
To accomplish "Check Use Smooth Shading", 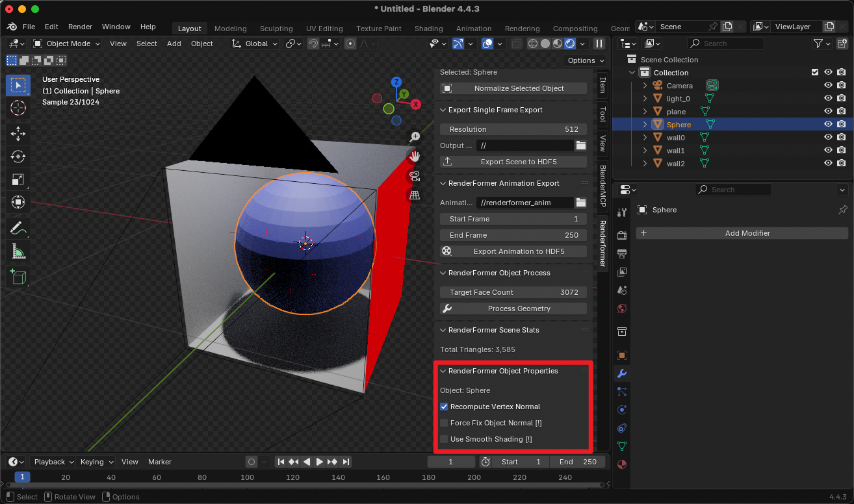I will point(444,439).
